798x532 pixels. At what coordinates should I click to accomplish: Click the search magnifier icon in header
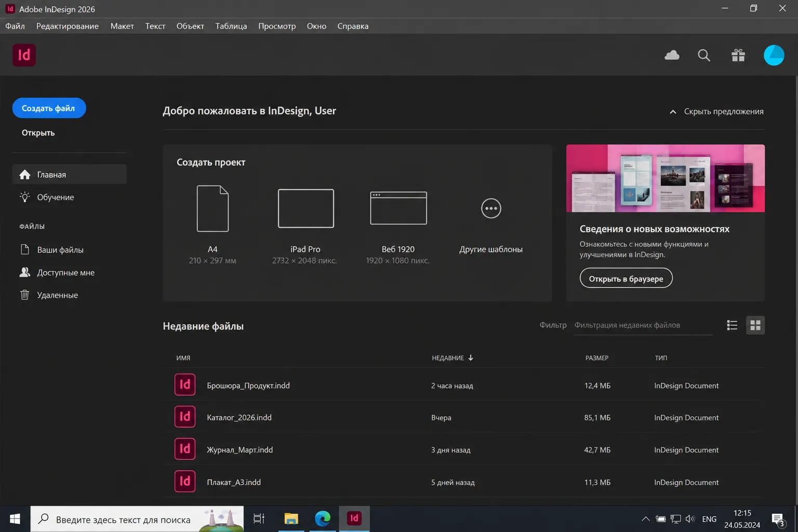(704, 55)
